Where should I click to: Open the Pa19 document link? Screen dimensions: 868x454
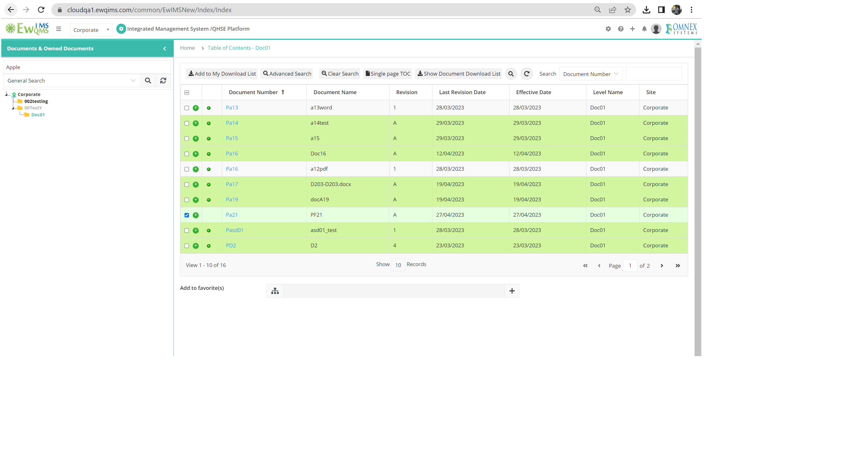coord(232,200)
